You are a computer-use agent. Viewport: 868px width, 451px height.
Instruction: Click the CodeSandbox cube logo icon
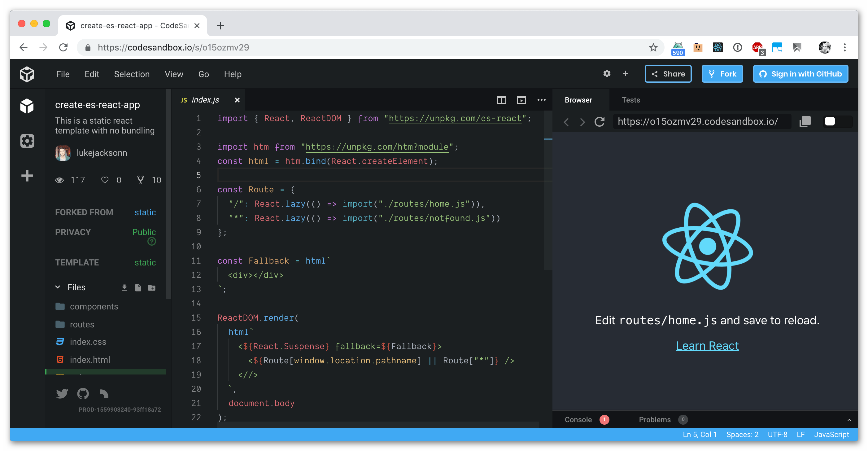pos(27,74)
